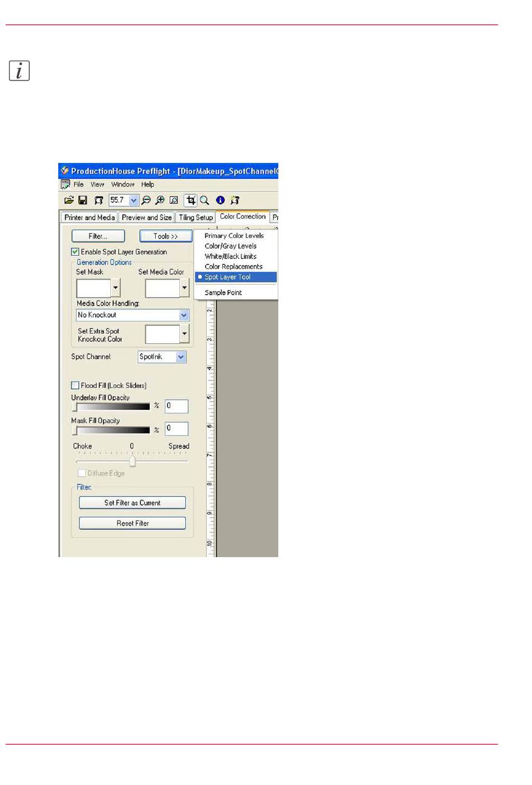Click the fit-to-window zoom icon

click(x=174, y=200)
